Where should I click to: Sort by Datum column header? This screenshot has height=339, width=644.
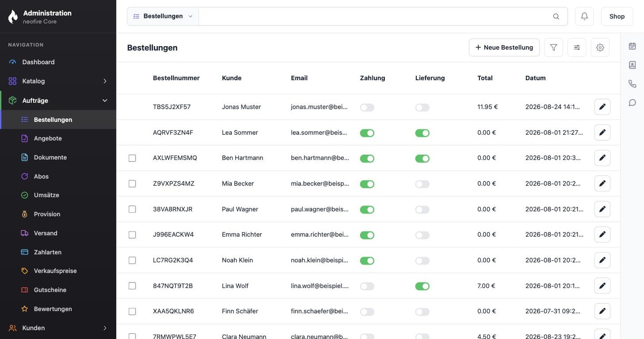535,78
